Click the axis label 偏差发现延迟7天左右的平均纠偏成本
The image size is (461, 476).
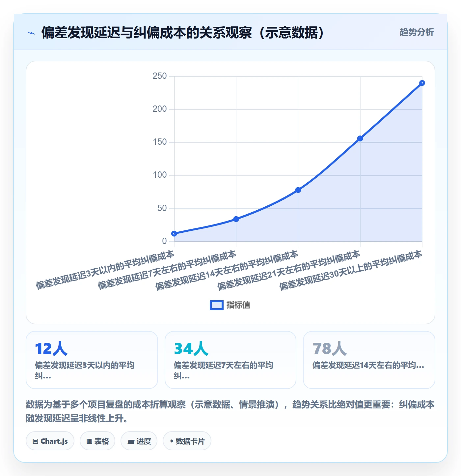tap(167, 270)
